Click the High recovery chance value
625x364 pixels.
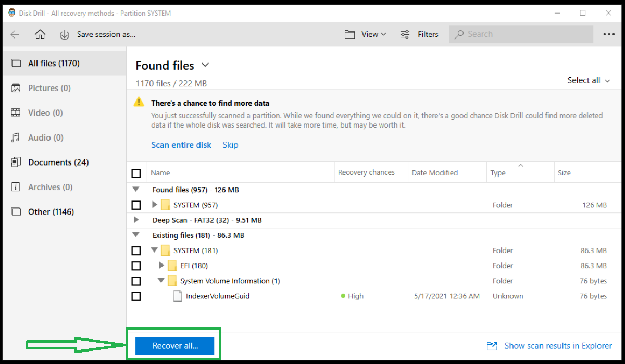(356, 296)
